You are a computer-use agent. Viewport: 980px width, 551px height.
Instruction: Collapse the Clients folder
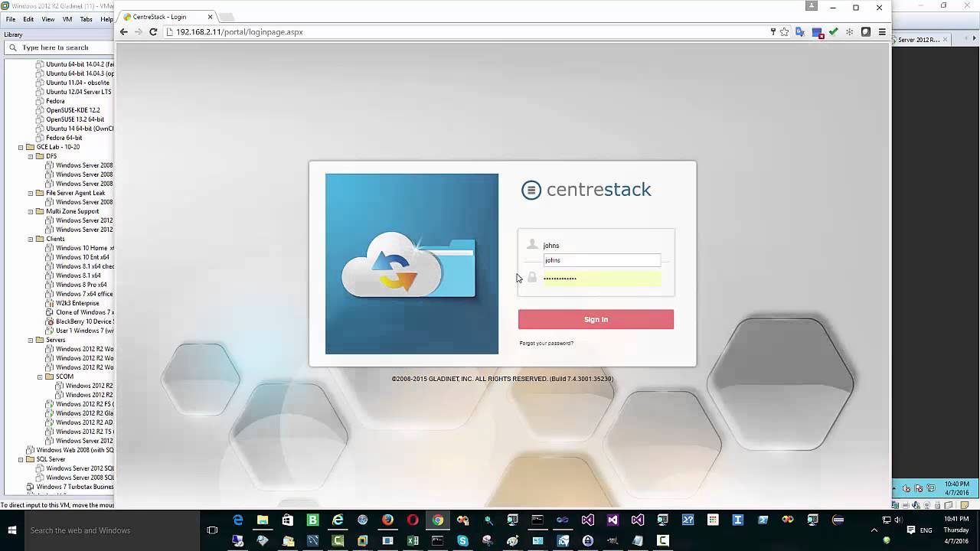point(31,239)
